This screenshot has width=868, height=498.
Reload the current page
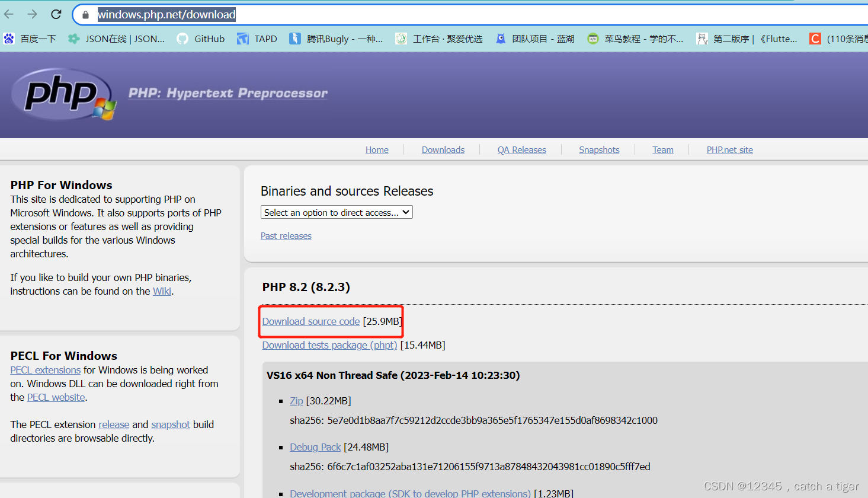click(56, 14)
